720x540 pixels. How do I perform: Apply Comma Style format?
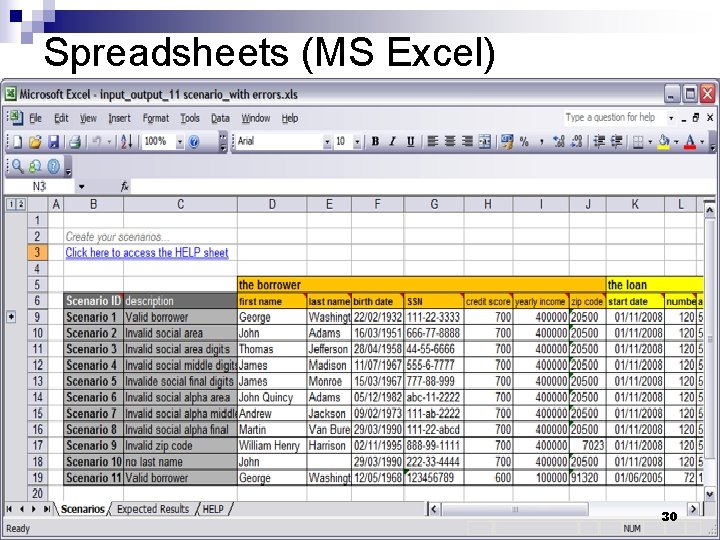542,142
